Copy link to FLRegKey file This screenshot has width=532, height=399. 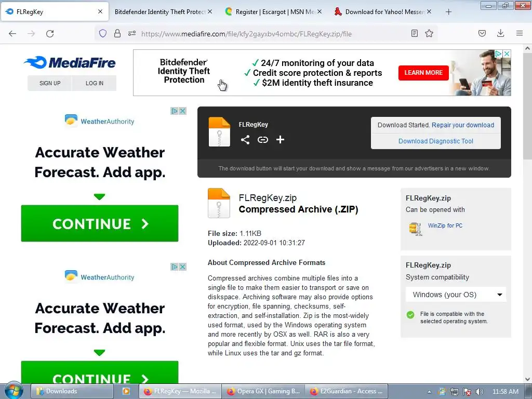click(262, 140)
